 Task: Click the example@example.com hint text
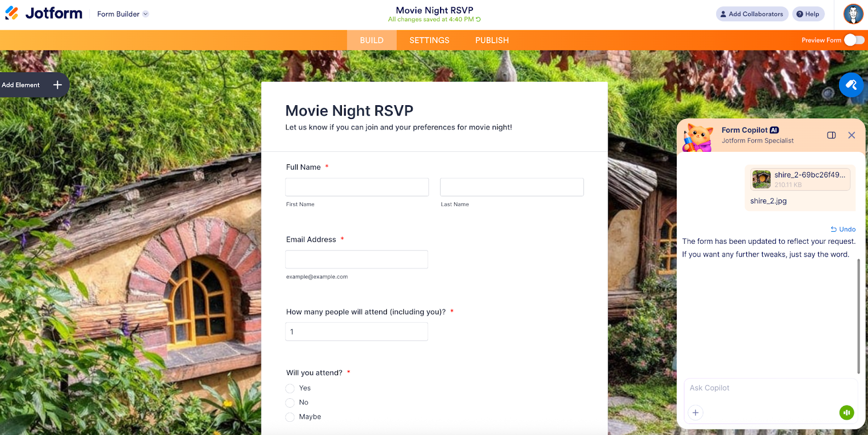click(317, 277)
